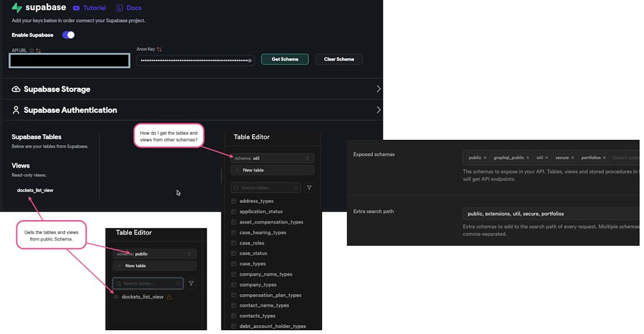644x334 pixels.
Task: Click the Supabase Authentication person icon
Action: (16, 110)
